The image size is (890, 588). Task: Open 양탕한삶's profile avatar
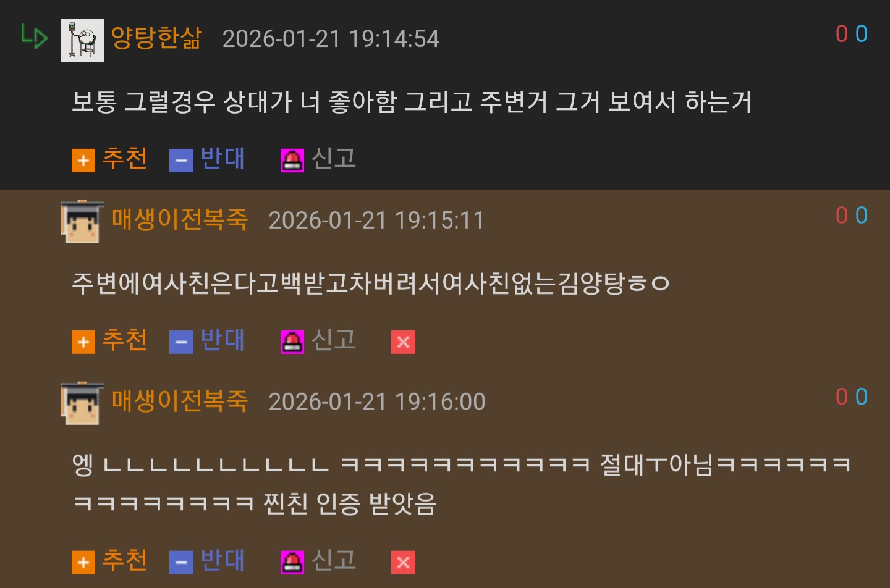(x=82, y=40)
